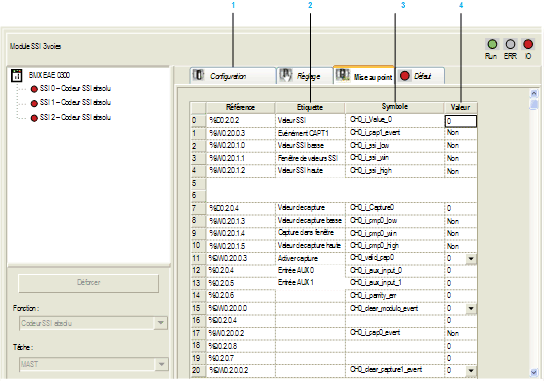Select SSI 0 – Codeur SSI absolu channel
Screen dimensions: 544x382
(x=75, y=88)
